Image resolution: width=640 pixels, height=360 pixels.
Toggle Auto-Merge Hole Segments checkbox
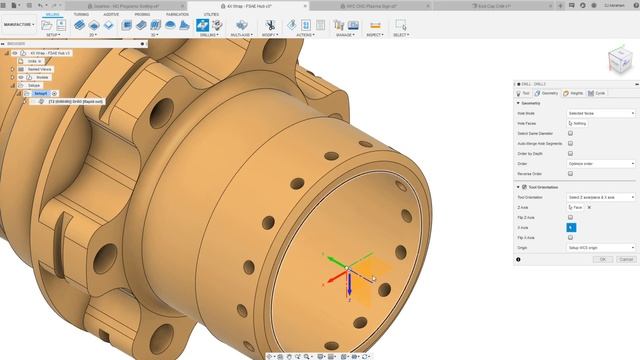[x=571, y=144]
